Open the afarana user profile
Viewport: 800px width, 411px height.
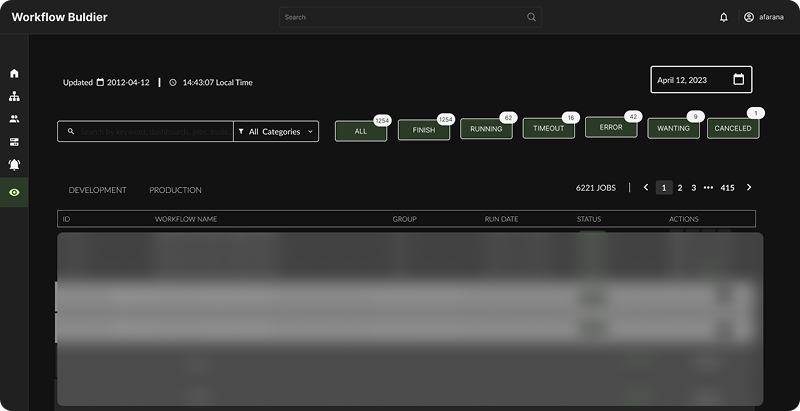(764, 17)
